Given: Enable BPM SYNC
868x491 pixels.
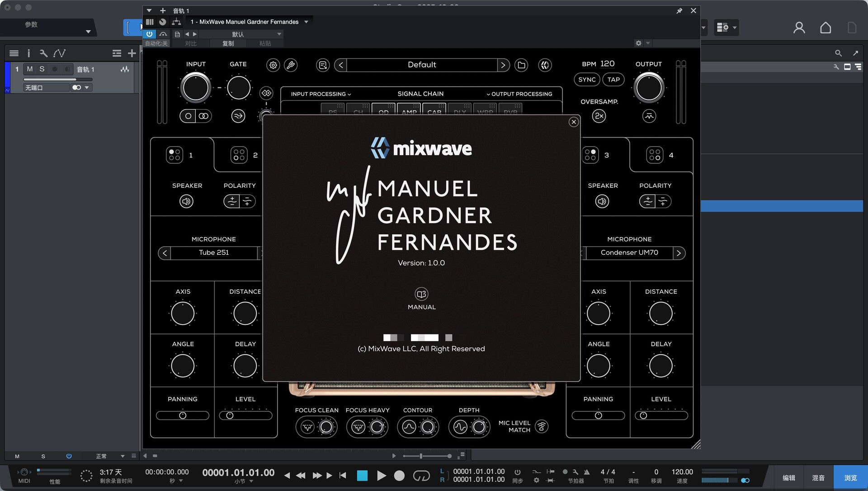Looking at the screenshot, I should tap(587, 80).
